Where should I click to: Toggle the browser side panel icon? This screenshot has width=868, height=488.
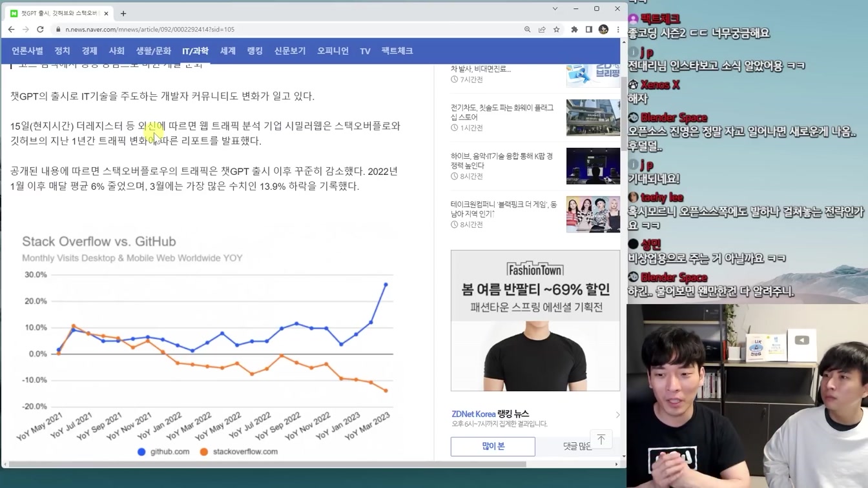[x=589, y=30]
